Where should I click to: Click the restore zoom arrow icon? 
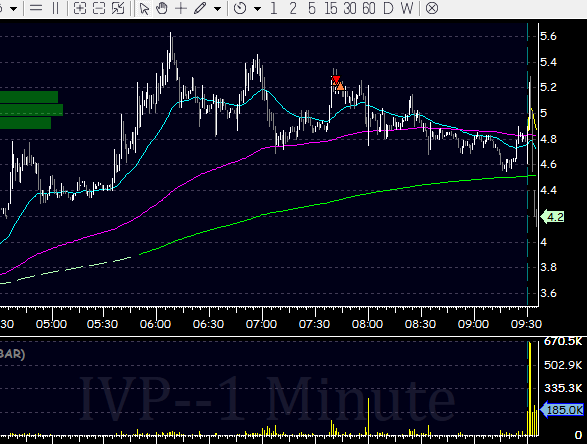point(118,8)
